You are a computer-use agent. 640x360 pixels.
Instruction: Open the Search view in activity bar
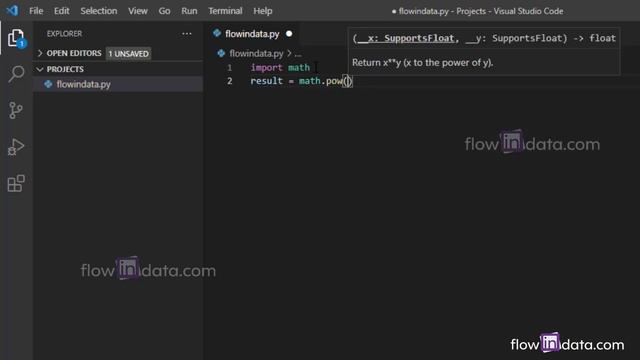pyautogui.click(x=16, y=74)
